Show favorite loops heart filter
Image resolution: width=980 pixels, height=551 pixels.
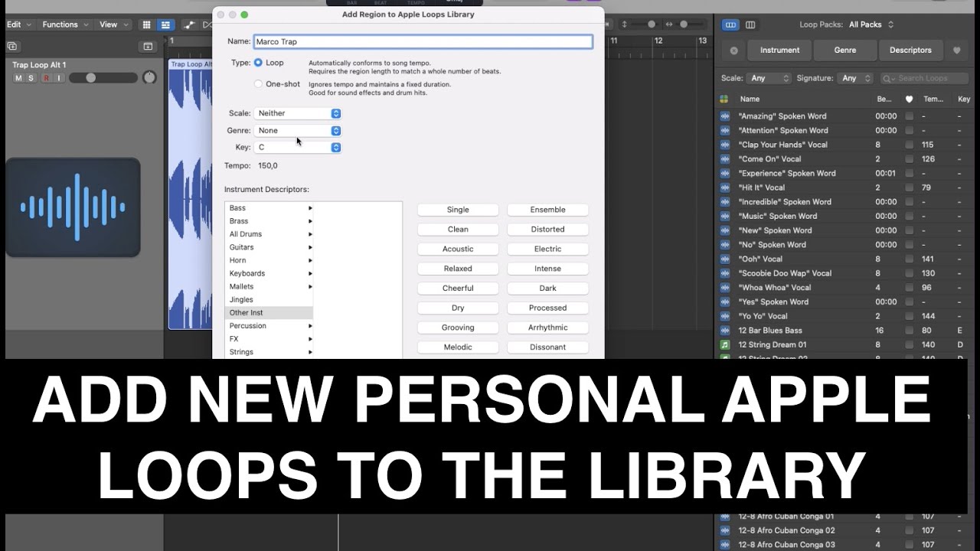click(x=956, y=51)
